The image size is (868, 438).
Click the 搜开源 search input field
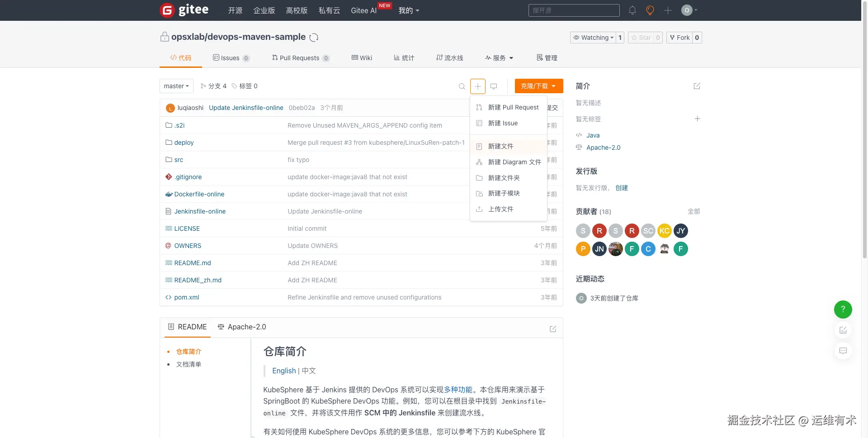click(574, 10)
